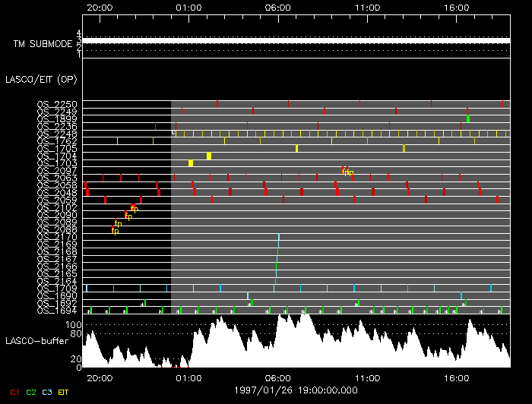This screenshot has height=404, width=532.
Task: Click the TM SUBMODE label
Action: click(43, 44)
